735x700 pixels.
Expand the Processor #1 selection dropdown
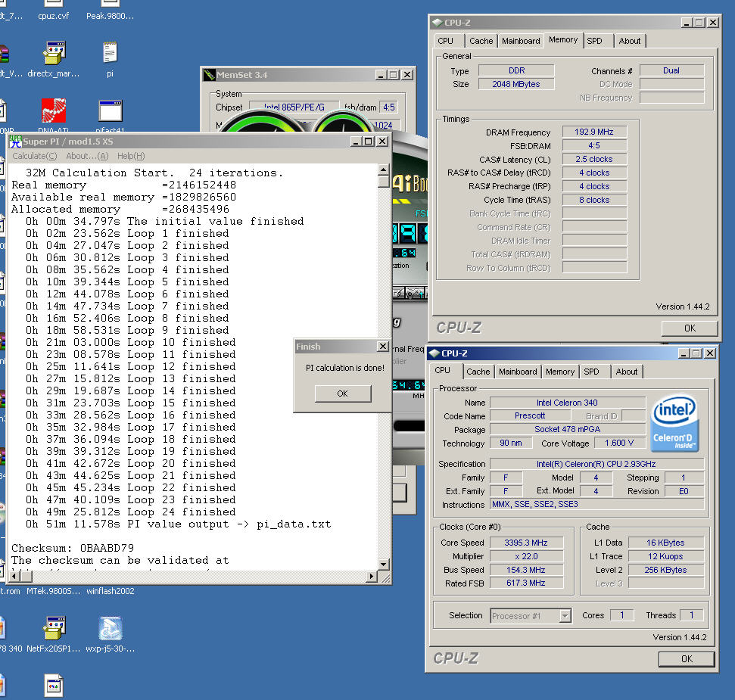point(565,616)
